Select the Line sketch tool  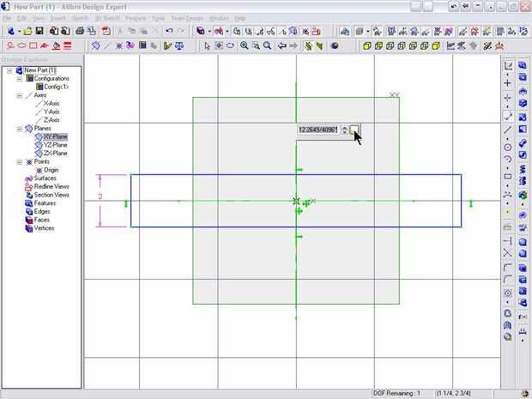(x=508, y=130)
